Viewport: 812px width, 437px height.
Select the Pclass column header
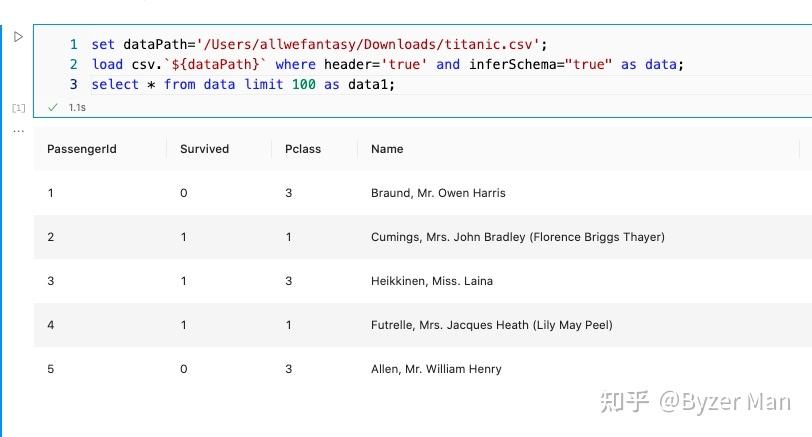point(303,149)
